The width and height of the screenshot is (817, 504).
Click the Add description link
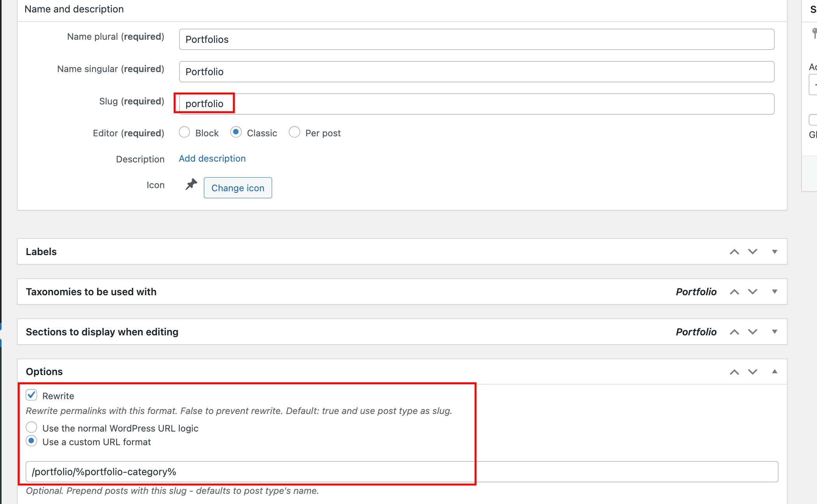[x=212, y=159]
